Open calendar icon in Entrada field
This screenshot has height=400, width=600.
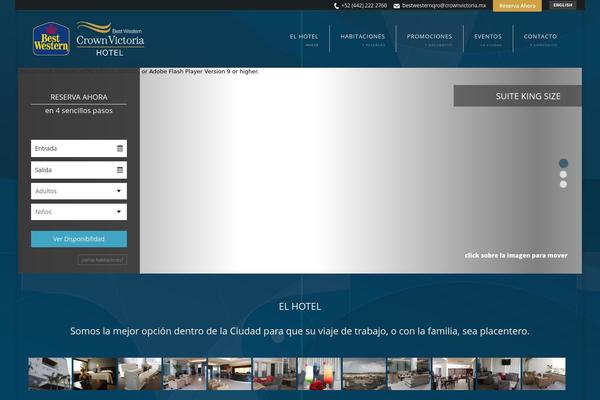click(120, 149)
